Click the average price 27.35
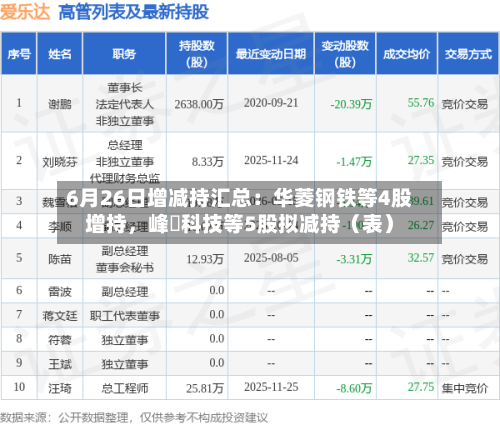 [421, 160]
